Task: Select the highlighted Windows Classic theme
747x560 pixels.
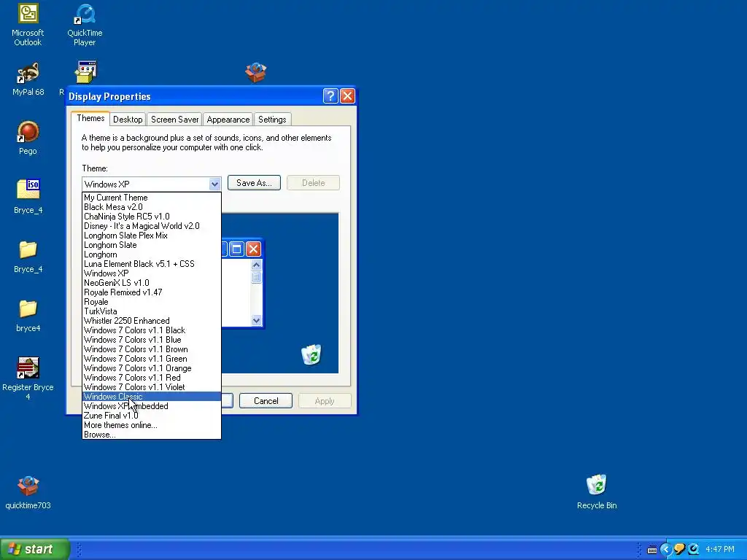Action: tap(152, 397)
